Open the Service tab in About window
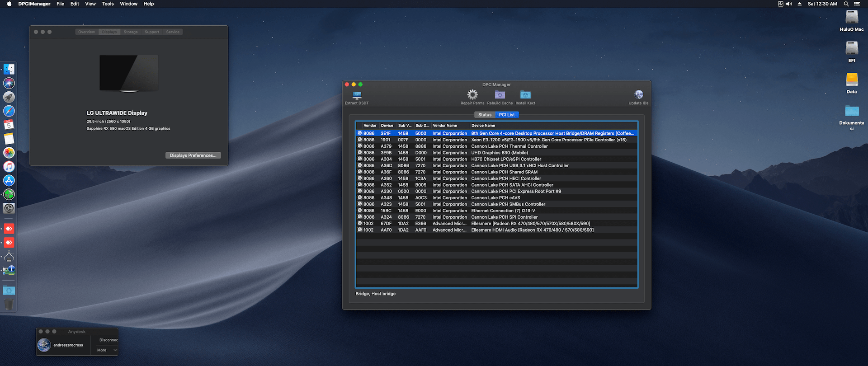The width and height of the screenshot is (868, 366). 173,32
